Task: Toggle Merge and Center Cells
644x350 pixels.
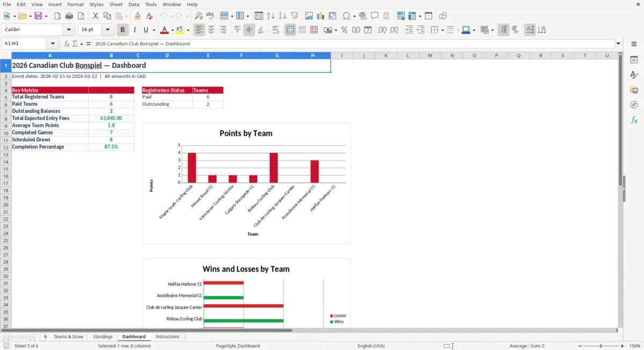Action: pos(290,30)
